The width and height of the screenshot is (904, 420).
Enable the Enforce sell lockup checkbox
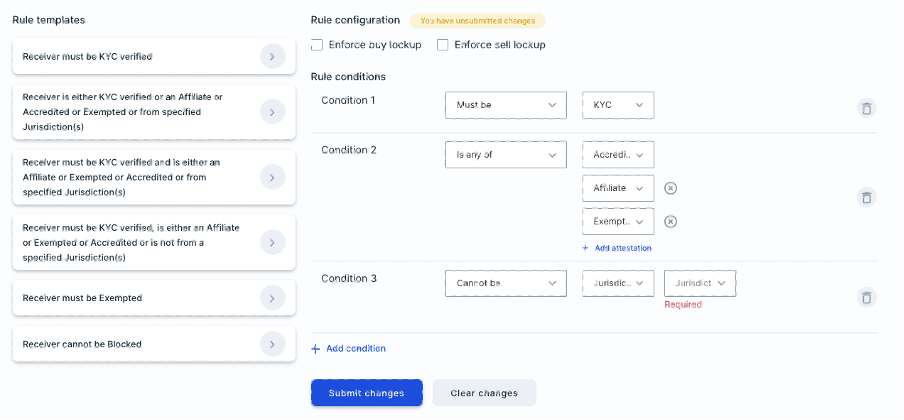442,44
